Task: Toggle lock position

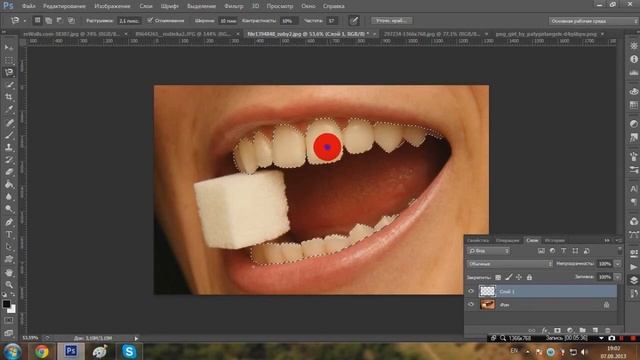Action: point(519,278)
